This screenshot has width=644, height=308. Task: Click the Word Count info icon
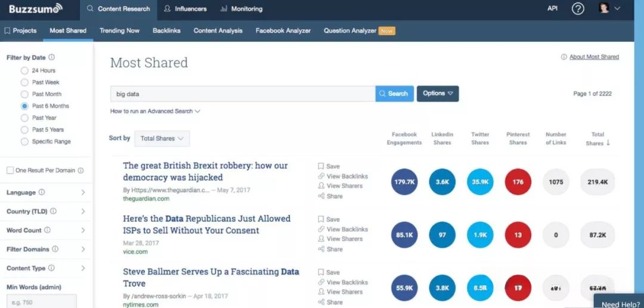(x=47, y=230)
